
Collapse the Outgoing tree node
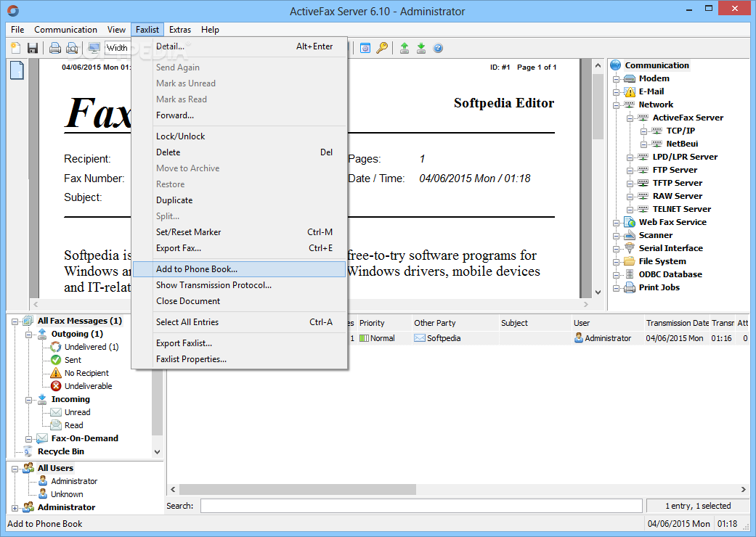click(28, 335)
